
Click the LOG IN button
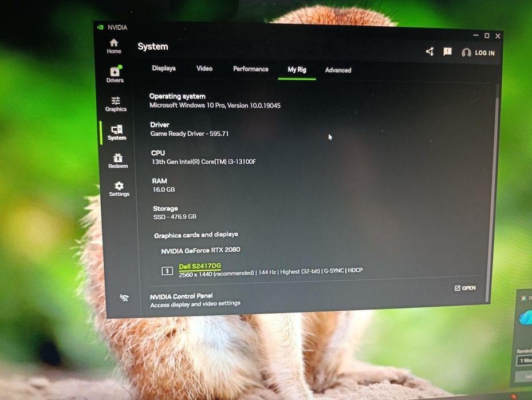[484, 53]
